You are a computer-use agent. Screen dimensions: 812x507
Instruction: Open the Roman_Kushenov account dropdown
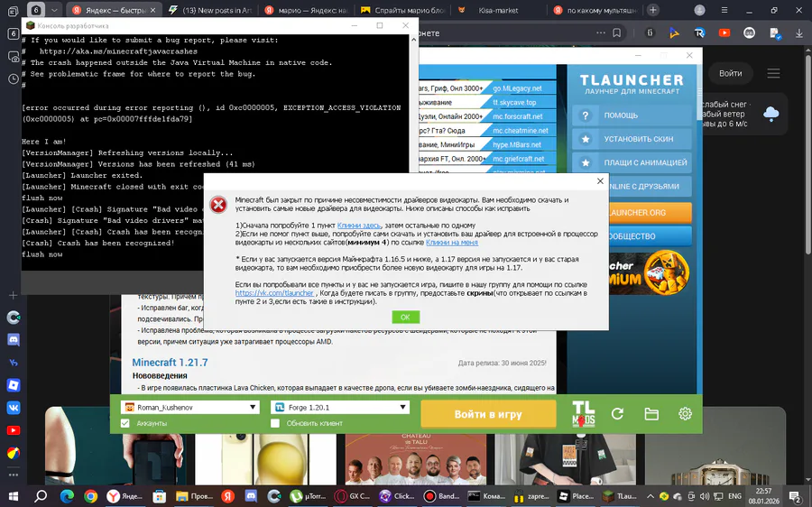pyautogui.click(x=189, y=408)
